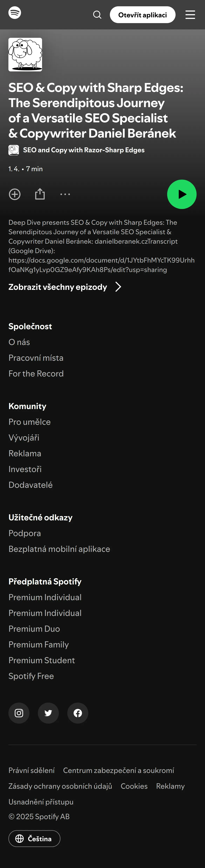Open Spotify's Facebook icon

(78, 713)
